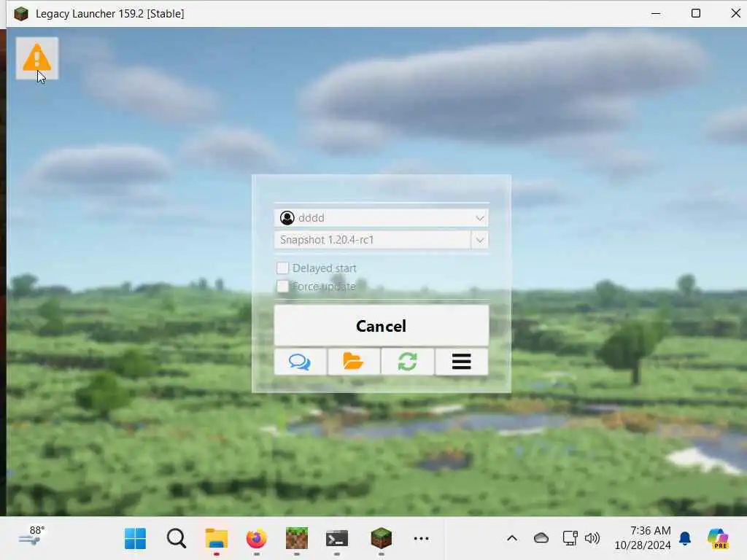Click the Snapshot 1.20.4-rc1 version field
Viewport: 747px width, 560px height.
373,240
